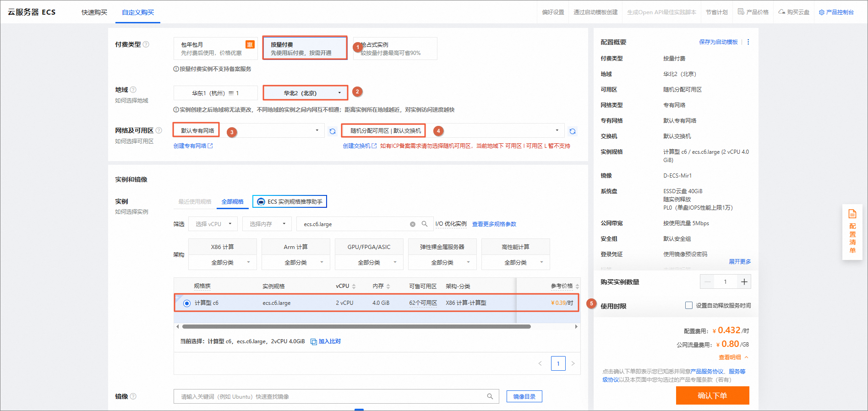
Task: Open the 镜像目录 button
Action: pos(524,396)
